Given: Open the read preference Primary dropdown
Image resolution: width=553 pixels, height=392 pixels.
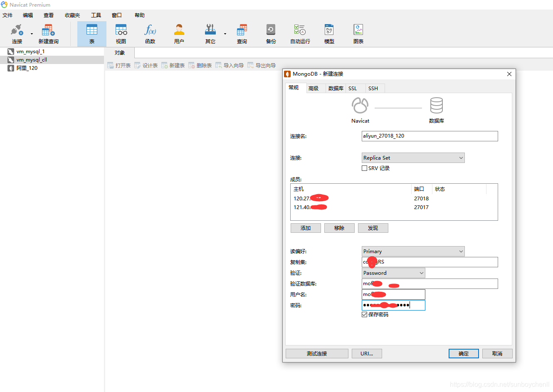Looking at the screenshot, I should [413, 251].
